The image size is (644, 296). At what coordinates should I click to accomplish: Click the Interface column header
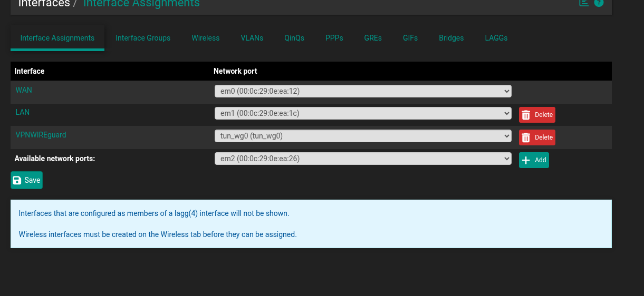(x=30, y=71)
